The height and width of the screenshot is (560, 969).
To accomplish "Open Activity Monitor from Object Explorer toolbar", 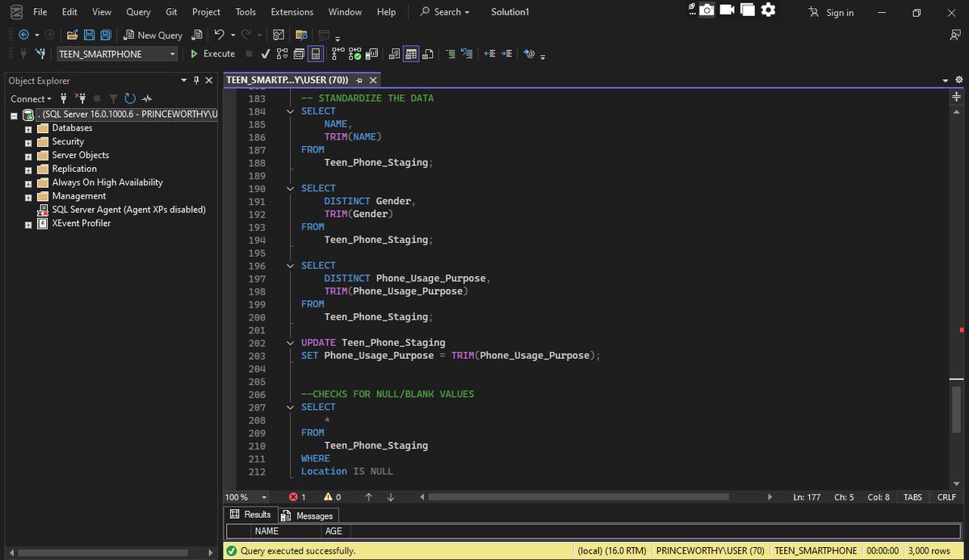I will [147, 98].
